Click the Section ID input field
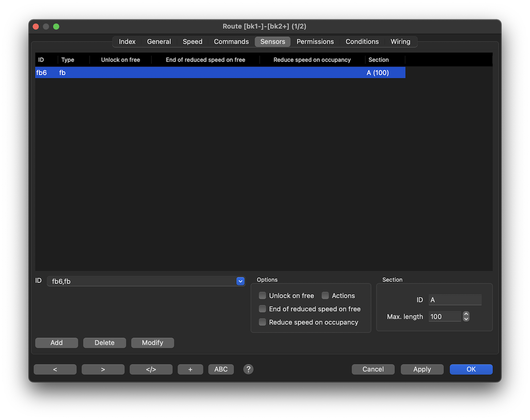Viewport: 530px width, 420px height. pos(455,300)
